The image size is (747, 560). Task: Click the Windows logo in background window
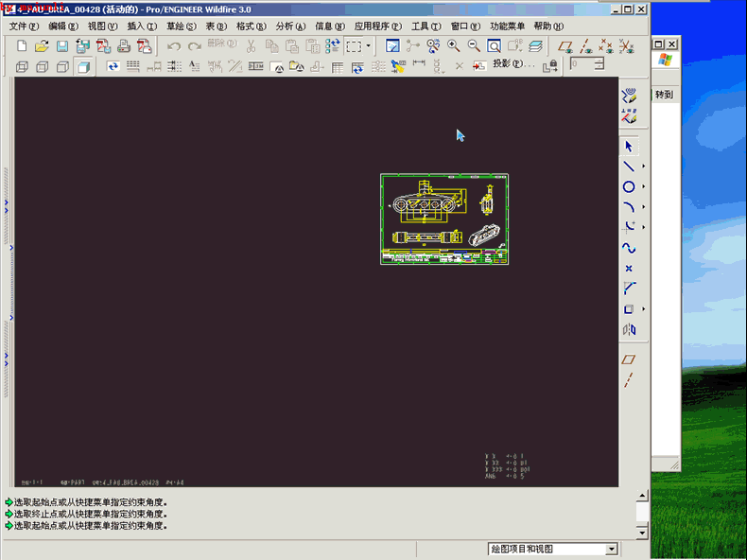click(665, 60)
